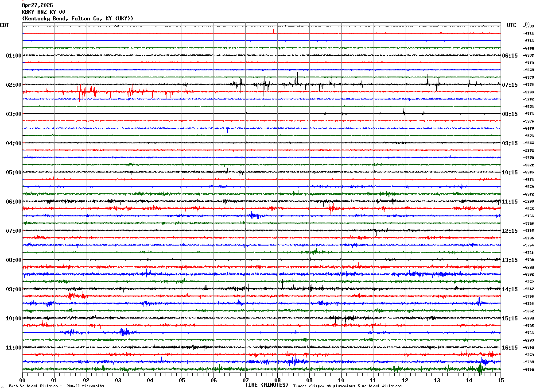Viewport: 536px width, 392px height.
Task: Click the 02:00 CDT row label
Action: click(14, 85)
